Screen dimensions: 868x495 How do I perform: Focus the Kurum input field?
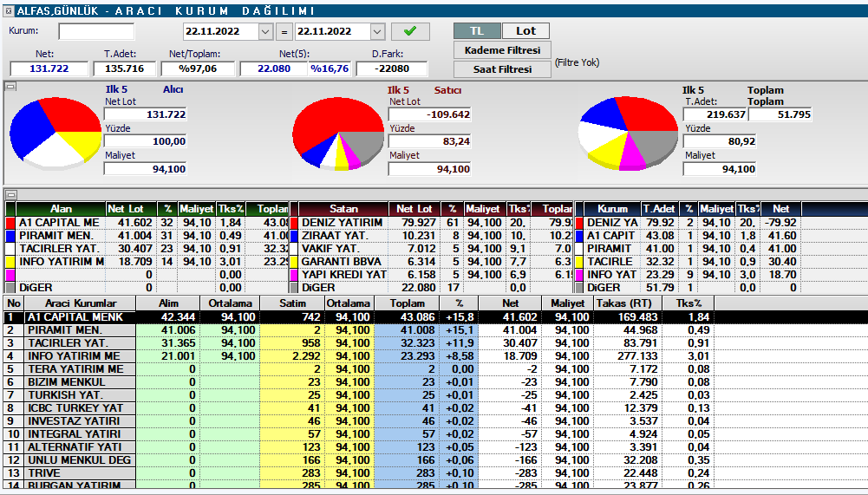(96, 31)
